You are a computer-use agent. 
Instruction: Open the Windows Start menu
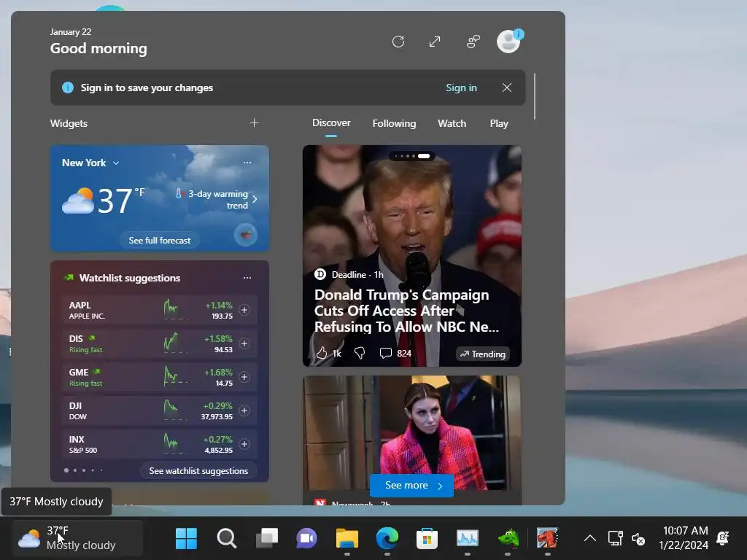click(x=186, y=539)
